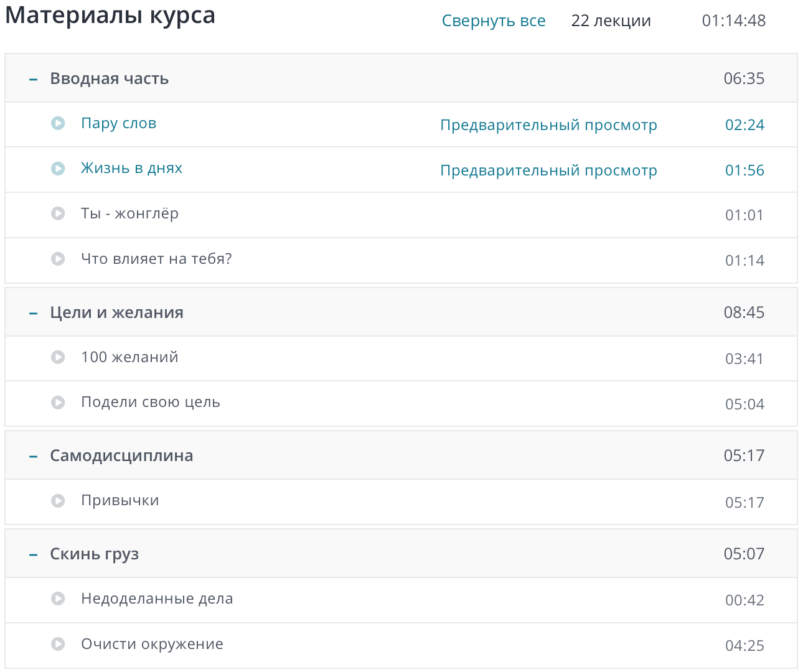Open the Жизнь в днях lecture link
The width and height of the screenshot is (803, 672).
coord(131,169)
